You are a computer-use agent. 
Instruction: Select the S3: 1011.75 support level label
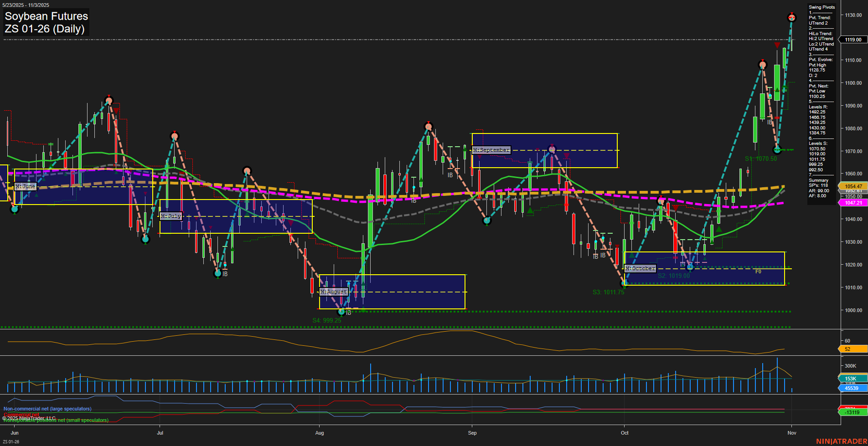(608, 292)
